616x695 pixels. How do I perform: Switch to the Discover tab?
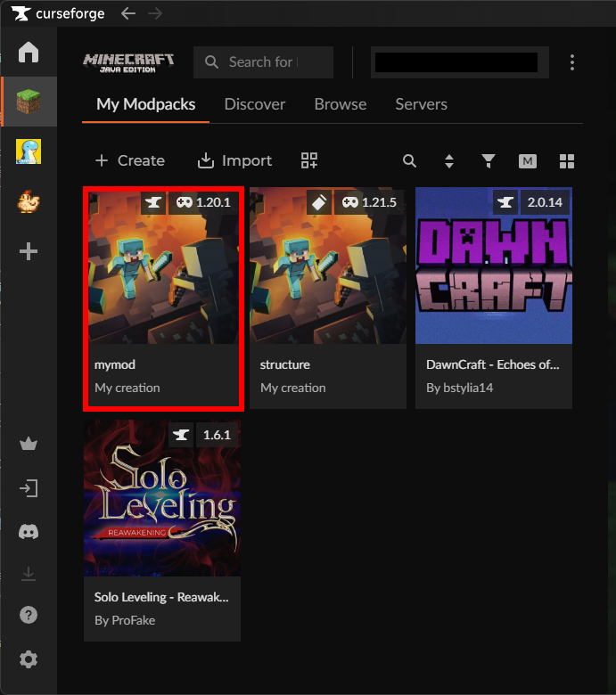(255, 104)
